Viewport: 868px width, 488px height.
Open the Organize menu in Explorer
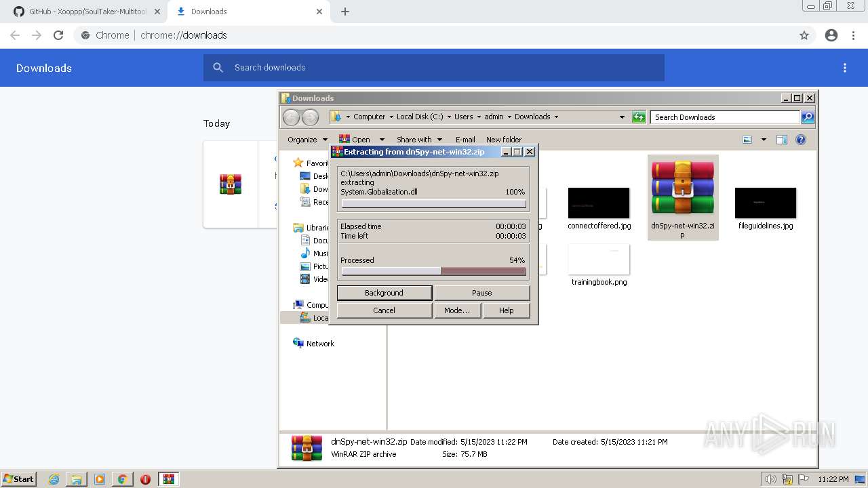(307, 140)
